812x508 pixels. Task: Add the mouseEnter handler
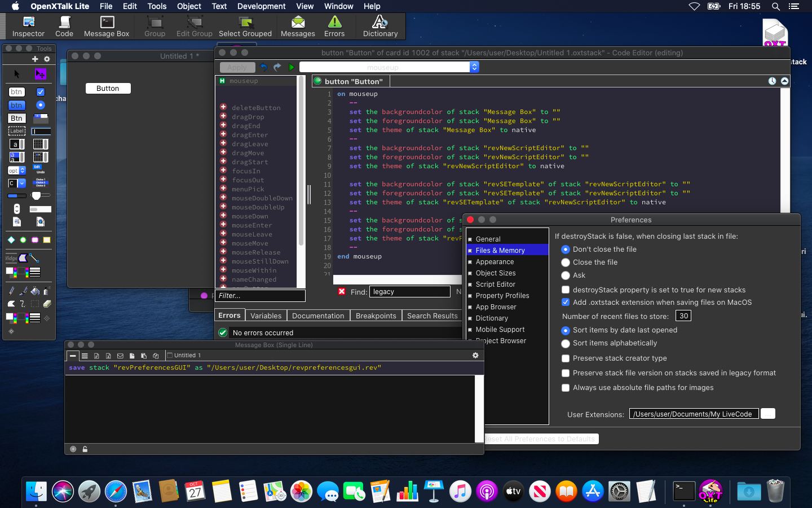[x=223, y=225]
